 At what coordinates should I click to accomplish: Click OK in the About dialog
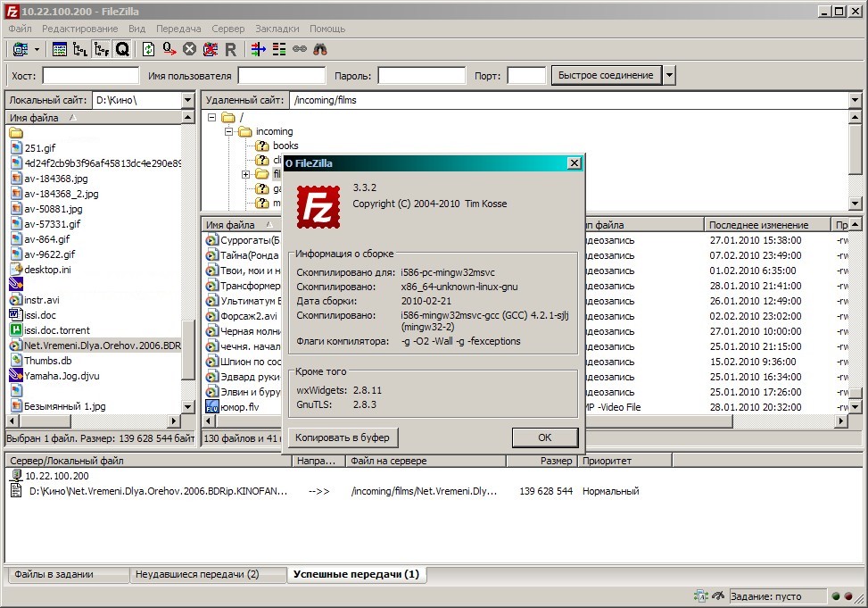pos(545,437)
